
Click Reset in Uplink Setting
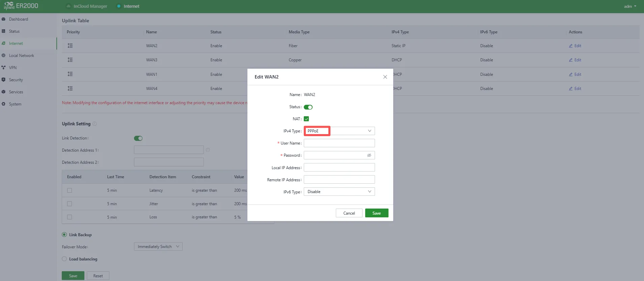pos(98,276)
